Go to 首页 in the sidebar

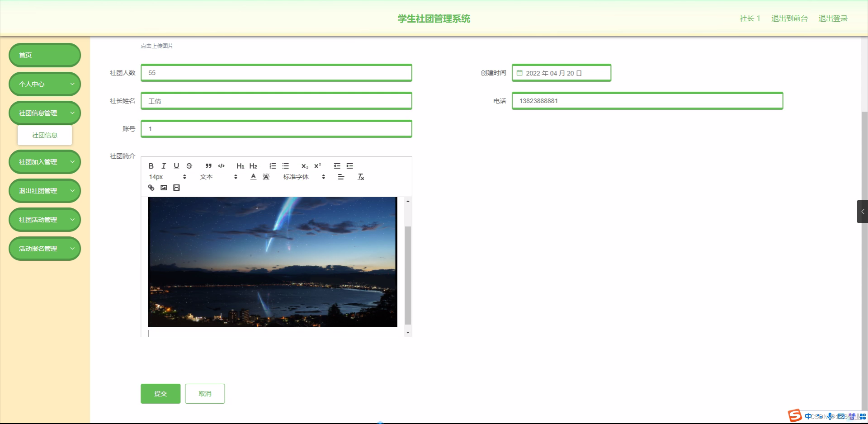45,55
